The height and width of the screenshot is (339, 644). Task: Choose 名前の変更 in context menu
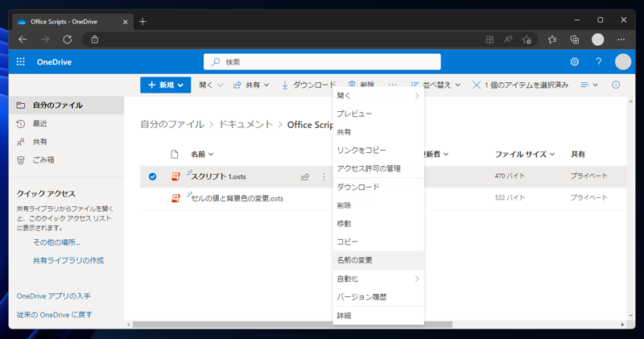[x=378, y=261]
